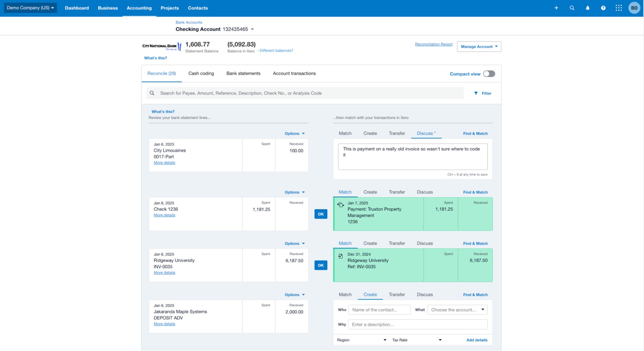
Task: Open the Demo Company (US) organisation dropdown
Action: 30,8
